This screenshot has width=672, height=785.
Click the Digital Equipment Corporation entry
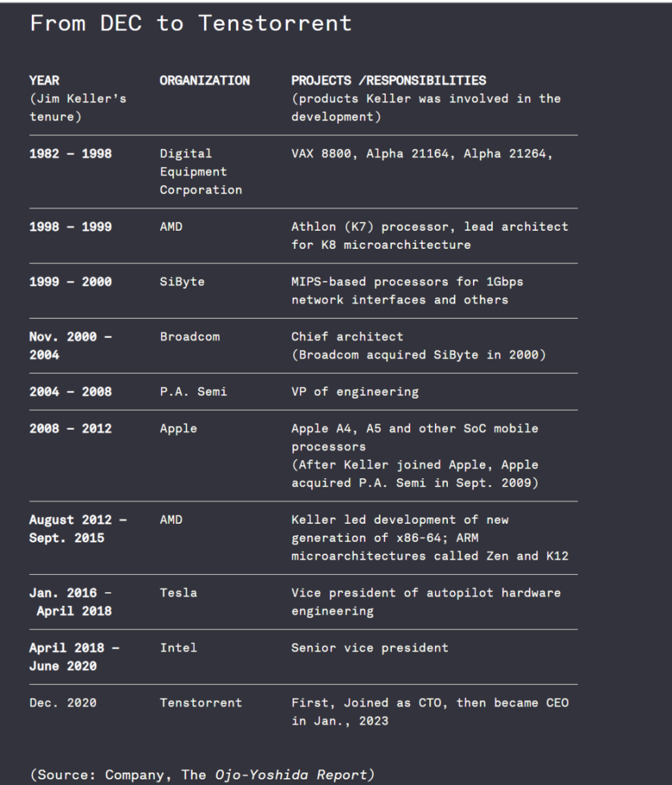pos(200,171)
